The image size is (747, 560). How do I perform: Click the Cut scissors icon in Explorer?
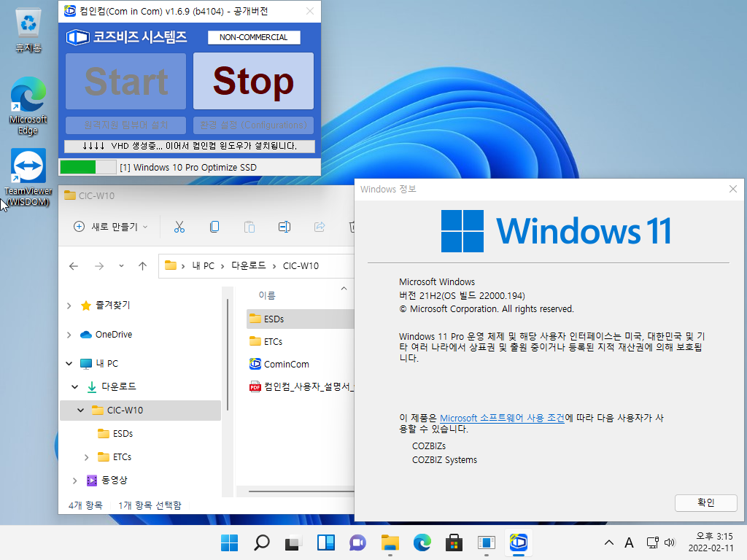tap(179, 227)
